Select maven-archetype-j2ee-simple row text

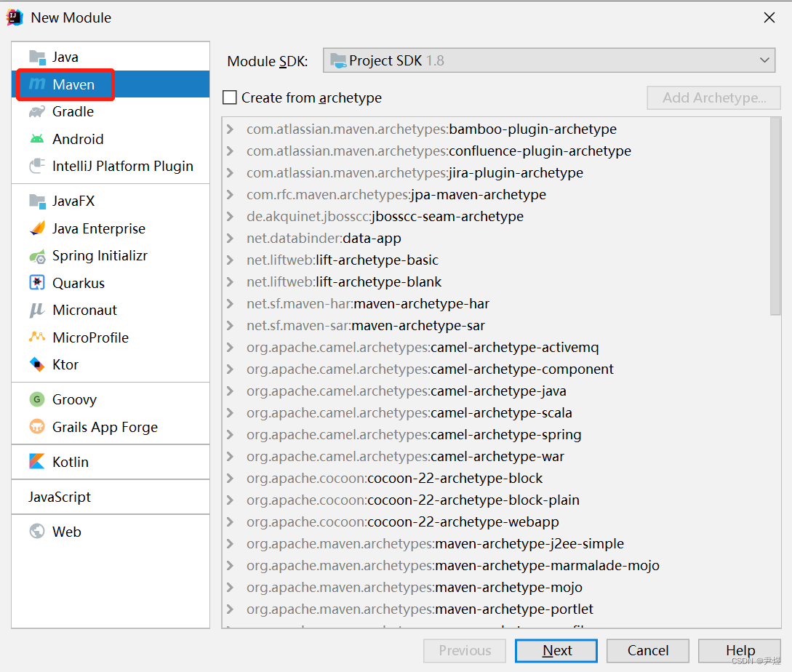tap(435, 544)
